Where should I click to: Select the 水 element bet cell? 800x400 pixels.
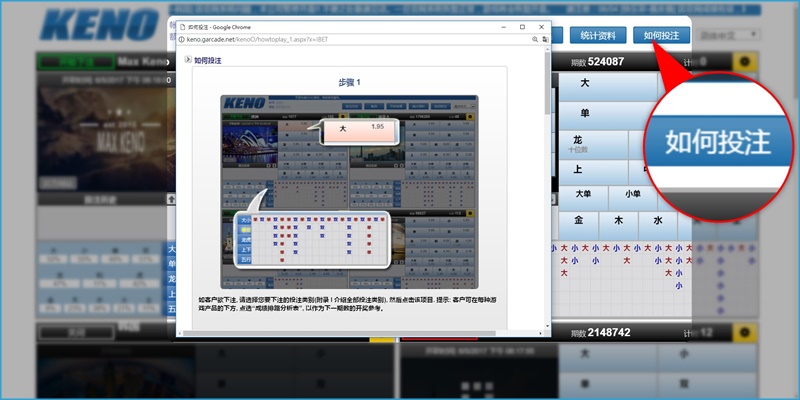pyautogui.click(x=658, y=226)
